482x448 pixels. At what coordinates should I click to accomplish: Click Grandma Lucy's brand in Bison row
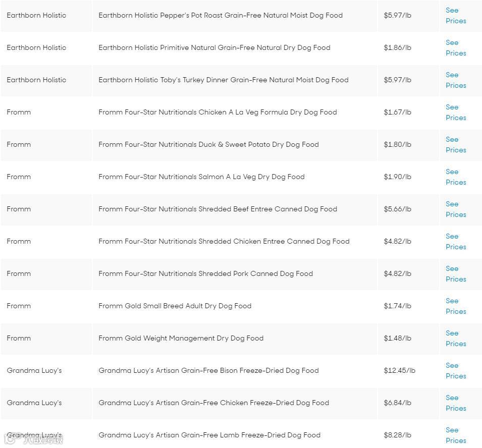(34, 370)
